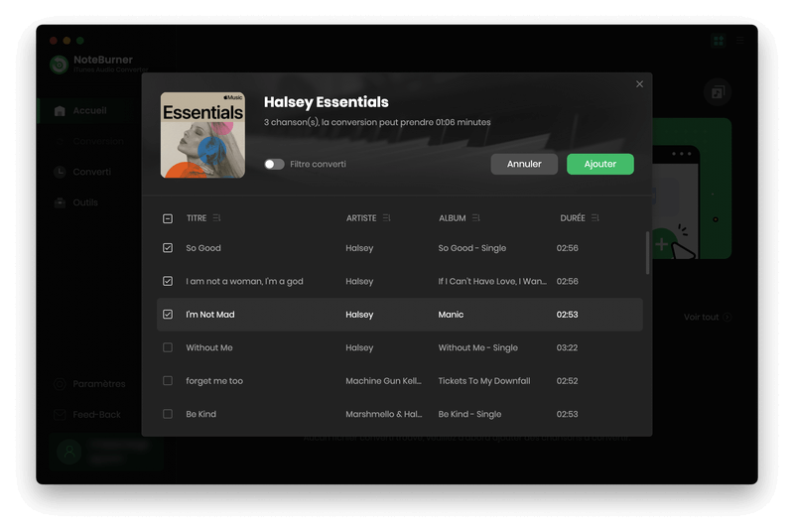Click the Annuler button

coord(524,164)
